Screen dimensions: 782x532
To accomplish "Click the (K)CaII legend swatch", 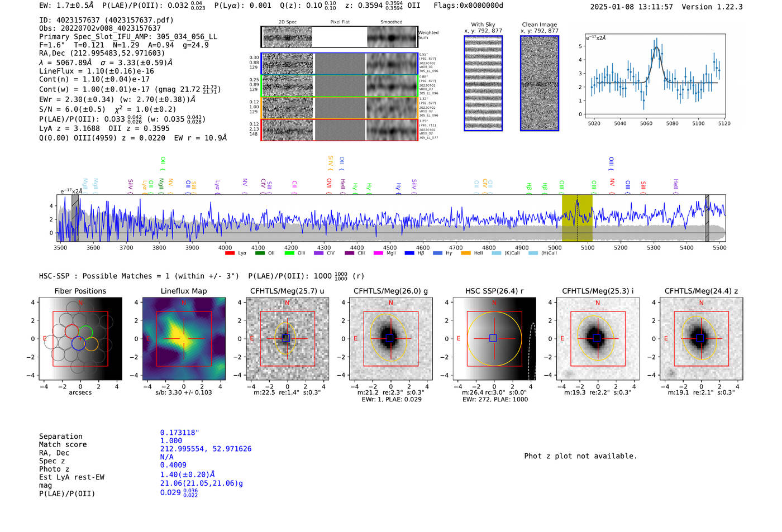I will coord(496,253).
